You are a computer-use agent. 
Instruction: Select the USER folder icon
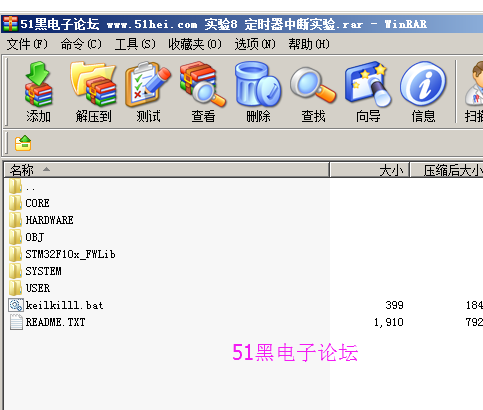point(15,288)
